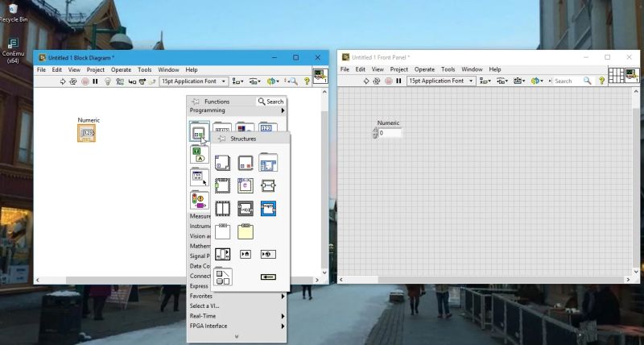Select the Diagram Disable Structure icon
644x345 pixels.
pos(223,231)
